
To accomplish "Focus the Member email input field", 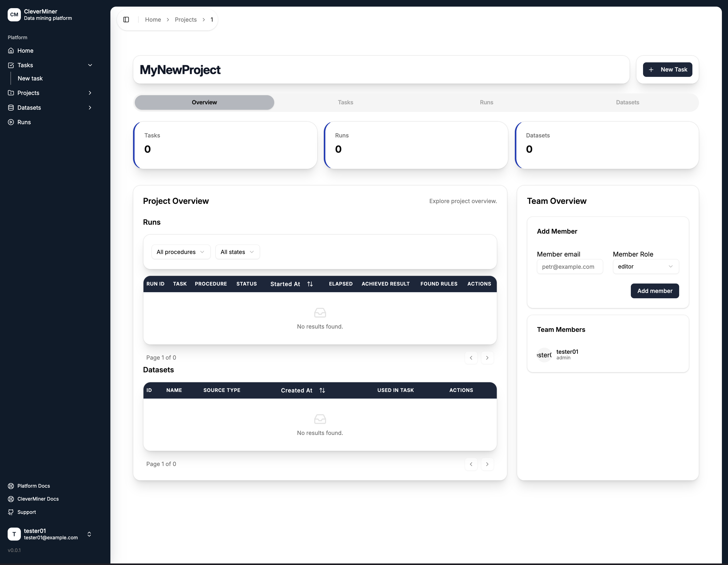I will click(570, 266).
